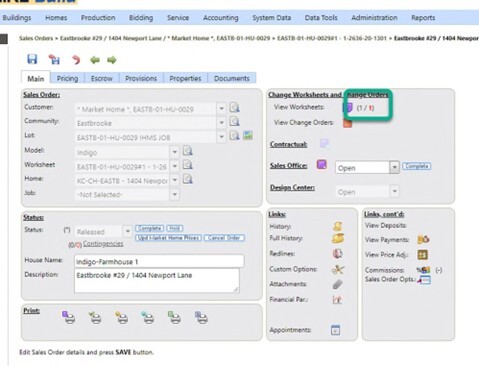Open the Full History icon
479x366 pixels.
point(338,238)
